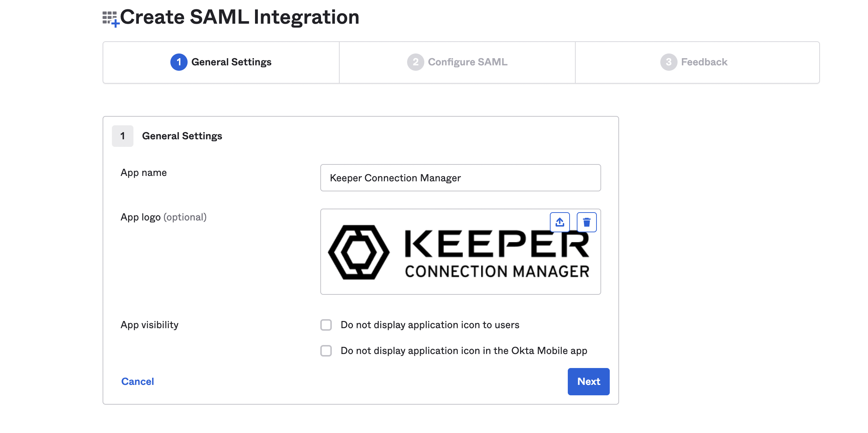Image resolution: width=868 pixels, height=433 pixels.
Task: Check hide icon in Okta Mobile app
Action: coord(326,351)
